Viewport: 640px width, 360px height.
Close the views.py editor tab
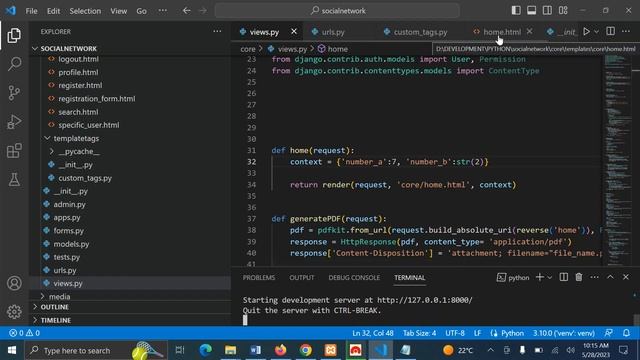294,31
